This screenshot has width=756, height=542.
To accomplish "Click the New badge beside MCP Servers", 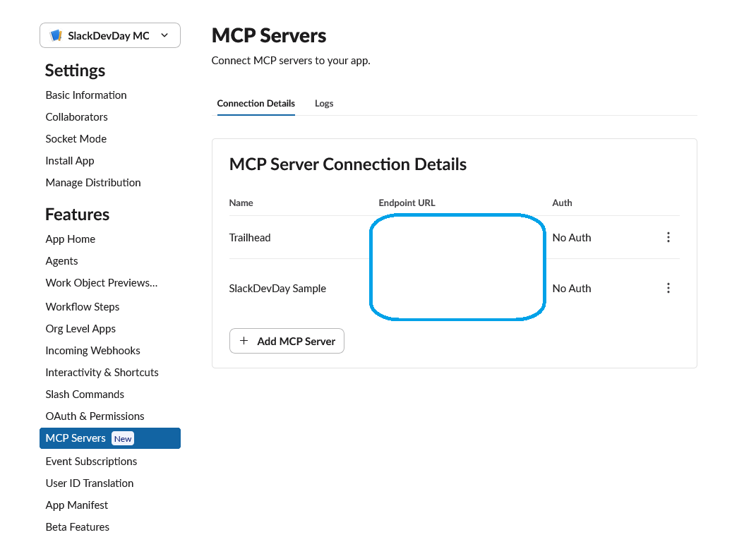I will coord(123,438).
